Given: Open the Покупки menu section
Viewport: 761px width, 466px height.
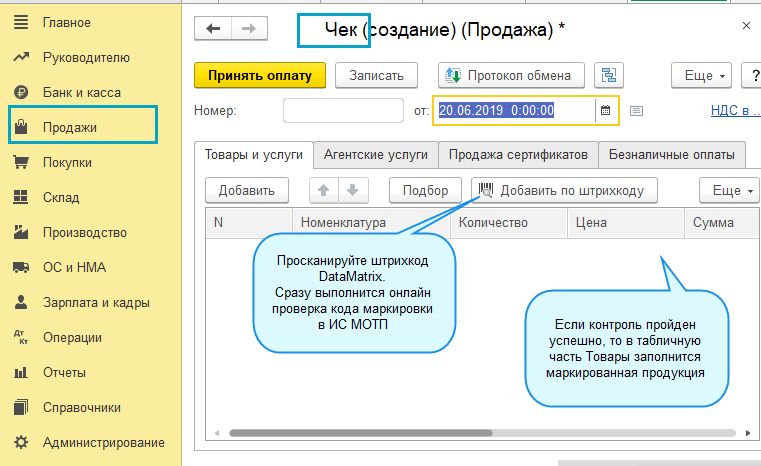Looking at the screenshot, I should pyautogui.click(x=67, y=162).
